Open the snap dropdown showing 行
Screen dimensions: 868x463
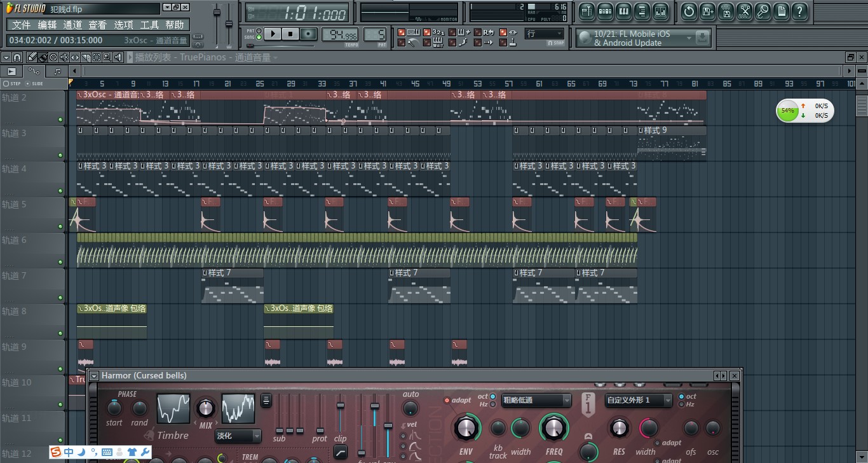[x=545, y=34]
